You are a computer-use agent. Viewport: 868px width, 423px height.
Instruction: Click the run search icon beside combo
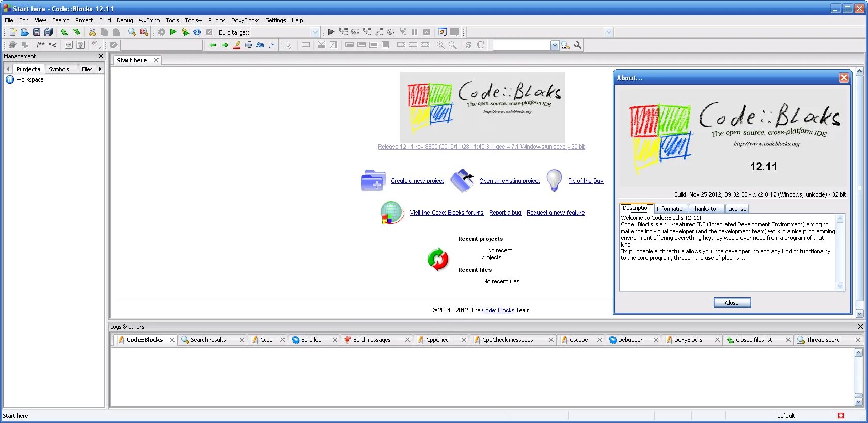pos(565,45)
